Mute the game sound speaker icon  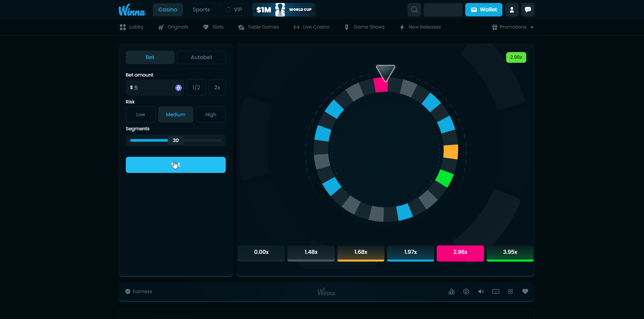(481, 291)
